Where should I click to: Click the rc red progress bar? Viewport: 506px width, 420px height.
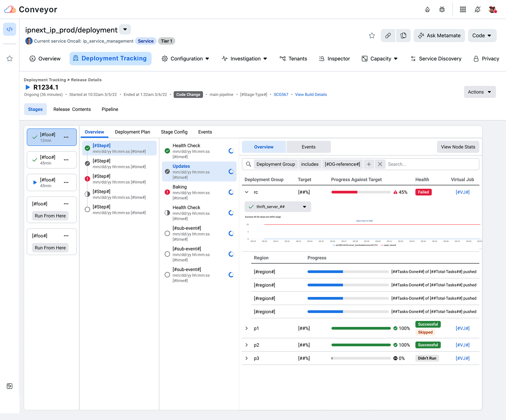[361, 192]
